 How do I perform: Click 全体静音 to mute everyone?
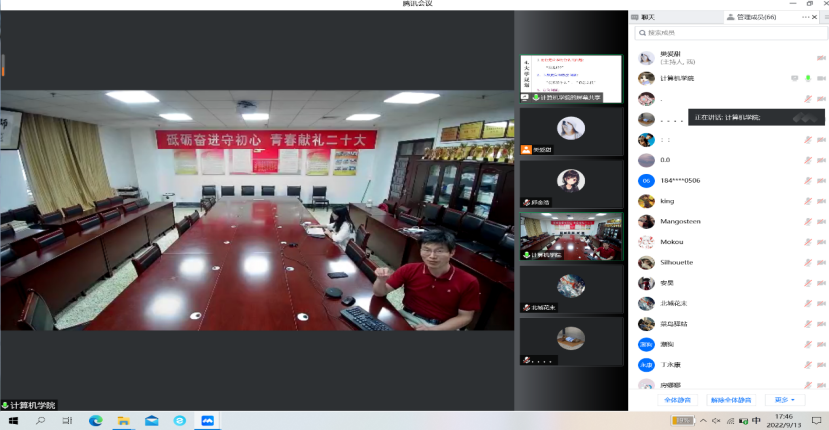point(677,399)
